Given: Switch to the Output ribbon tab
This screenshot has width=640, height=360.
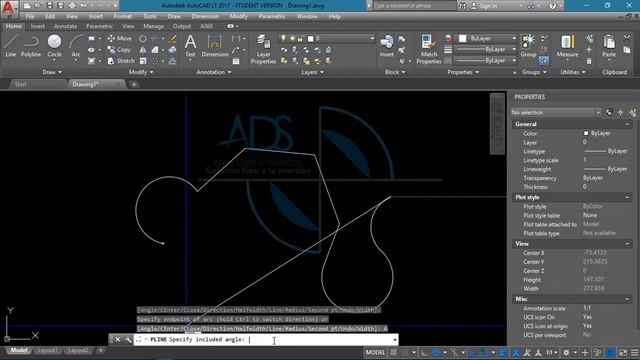Looking at the screenshot, I should click(x=182, y=26).
